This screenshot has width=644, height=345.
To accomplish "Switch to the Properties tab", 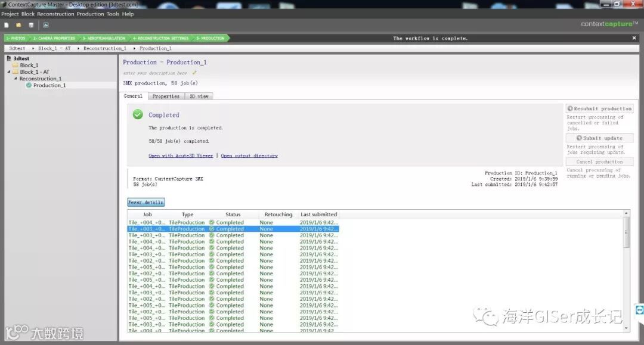I will (x=166, y=97).
